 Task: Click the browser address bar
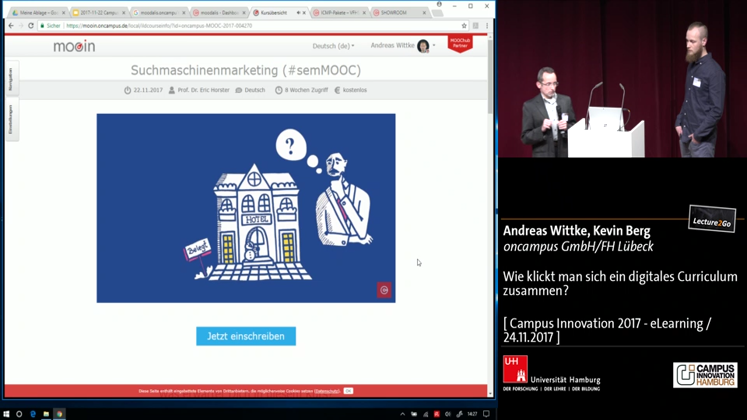coord(250,26)
